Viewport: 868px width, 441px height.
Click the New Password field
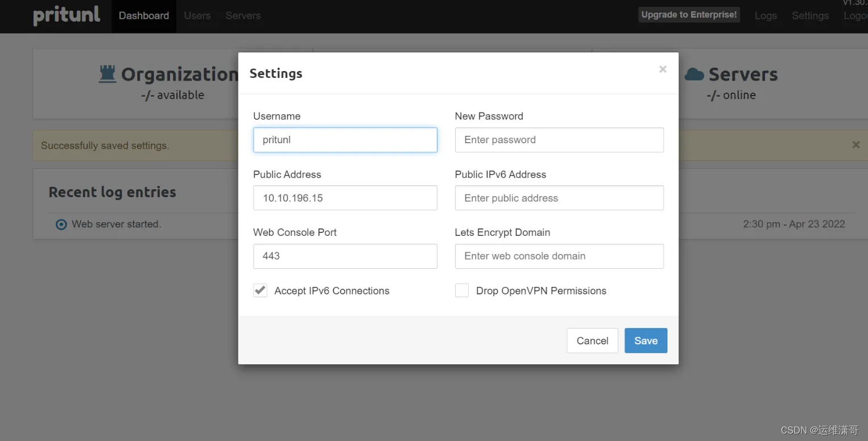tap(559, 140)
